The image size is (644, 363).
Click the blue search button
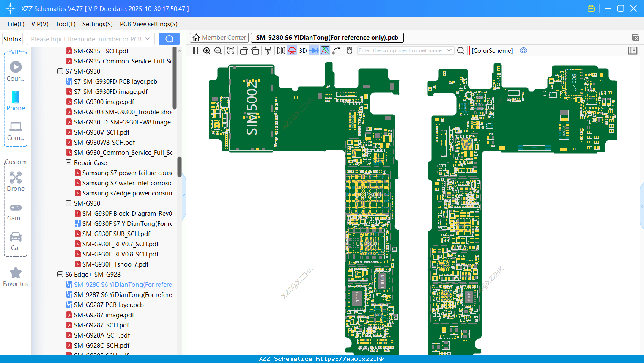click(x=169, y=39)
